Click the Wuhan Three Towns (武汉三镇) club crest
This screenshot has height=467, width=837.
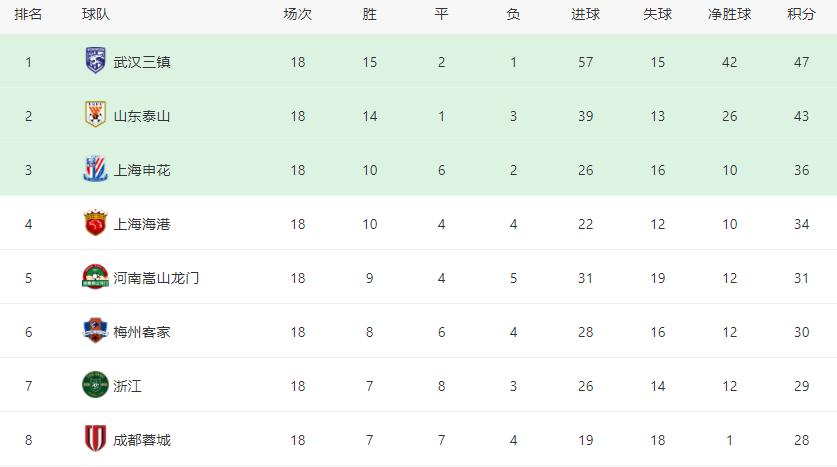(x=95, y=61)
